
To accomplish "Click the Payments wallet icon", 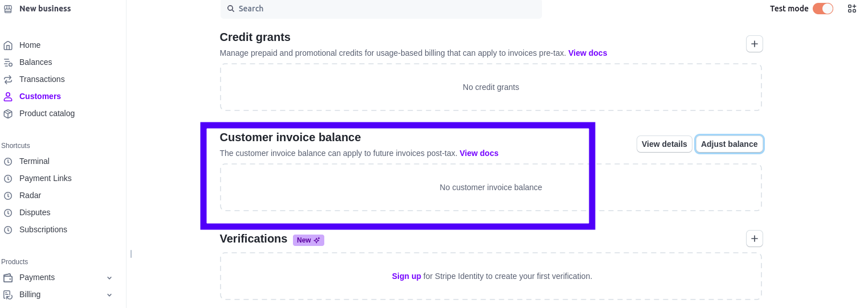I will pyautogui.click(x=8, y=277).
